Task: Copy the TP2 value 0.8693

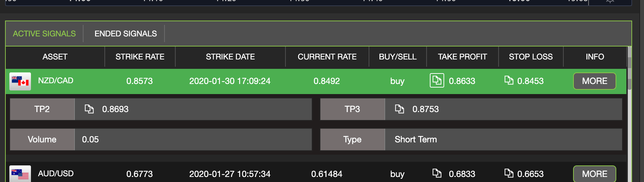Action: 89,109
